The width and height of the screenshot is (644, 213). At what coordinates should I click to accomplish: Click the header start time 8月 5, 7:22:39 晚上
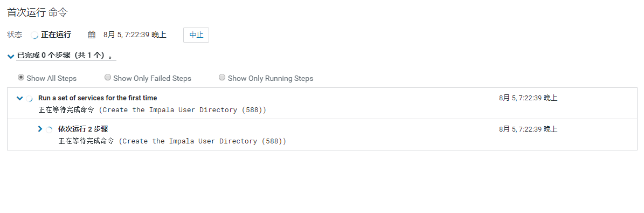point(135,35)
